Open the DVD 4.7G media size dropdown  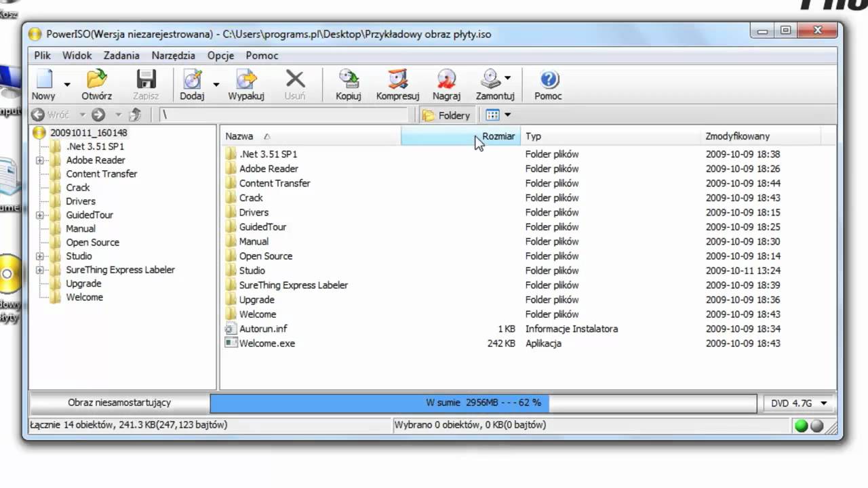pos(799,403)
